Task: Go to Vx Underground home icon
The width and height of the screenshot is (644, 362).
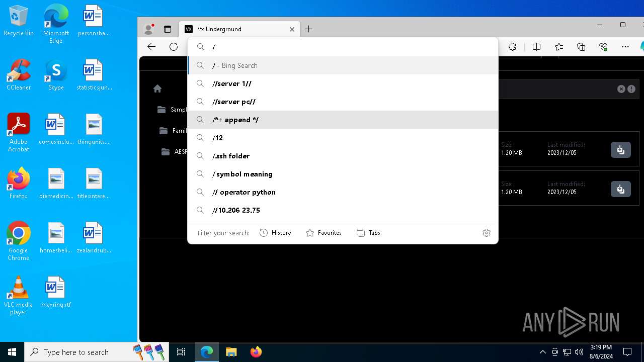Action: tap(157, 88)
